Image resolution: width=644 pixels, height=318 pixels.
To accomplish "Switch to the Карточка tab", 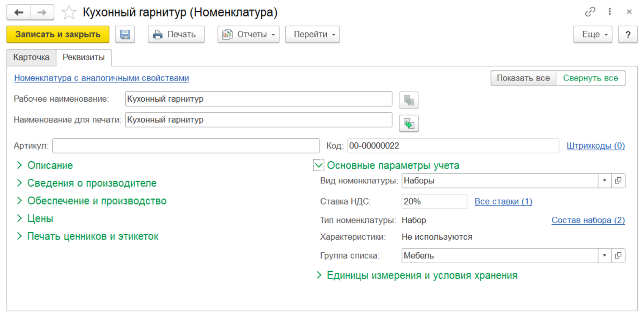I will click(31, 57).
